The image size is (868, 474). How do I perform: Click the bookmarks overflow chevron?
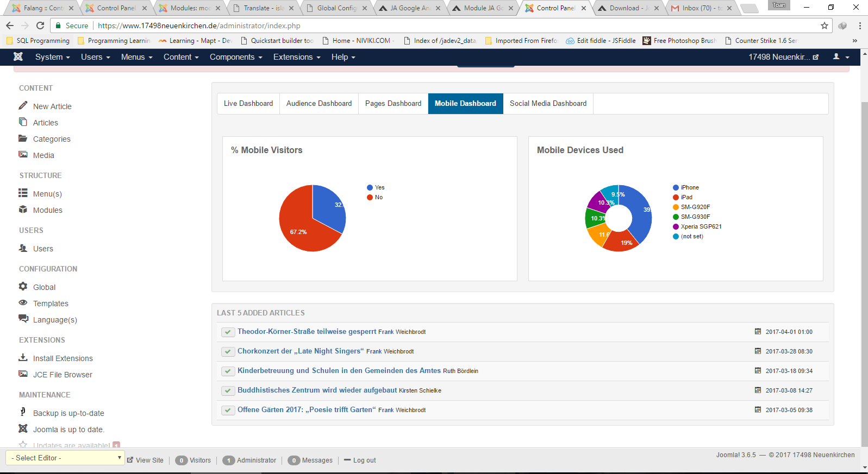click(x=855, y=41)
